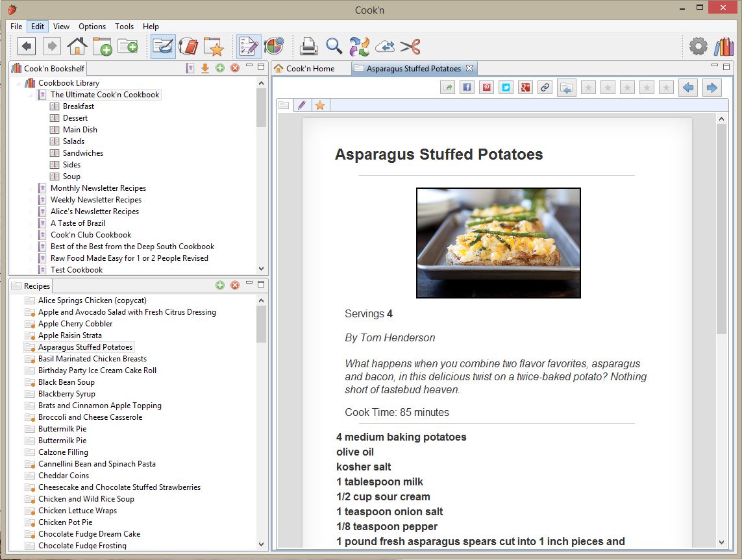Open the Tools menu
Image resolution: width=742 pixels, height=560 pixels.
coord(124,27)
